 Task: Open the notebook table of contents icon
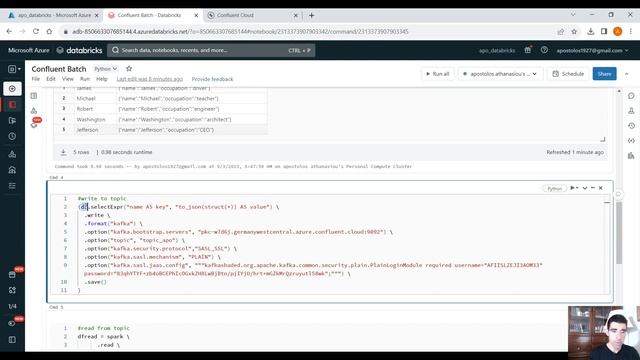(34, 96)
